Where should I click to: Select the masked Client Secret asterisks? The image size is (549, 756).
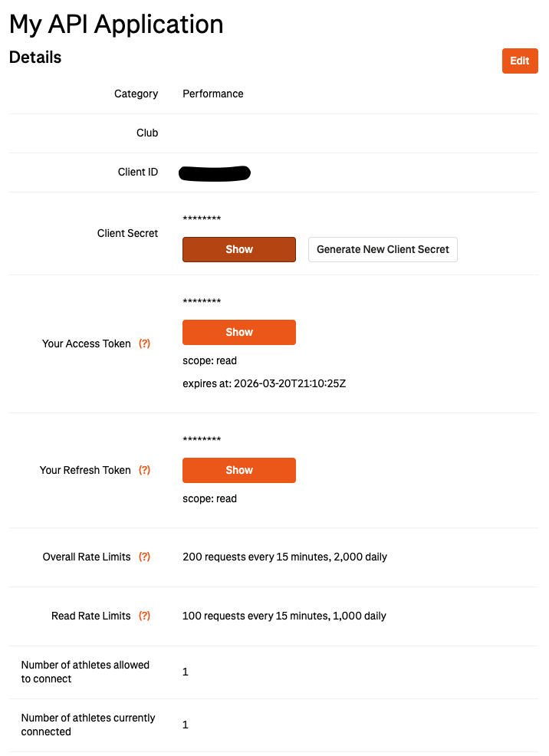(202, 219)
